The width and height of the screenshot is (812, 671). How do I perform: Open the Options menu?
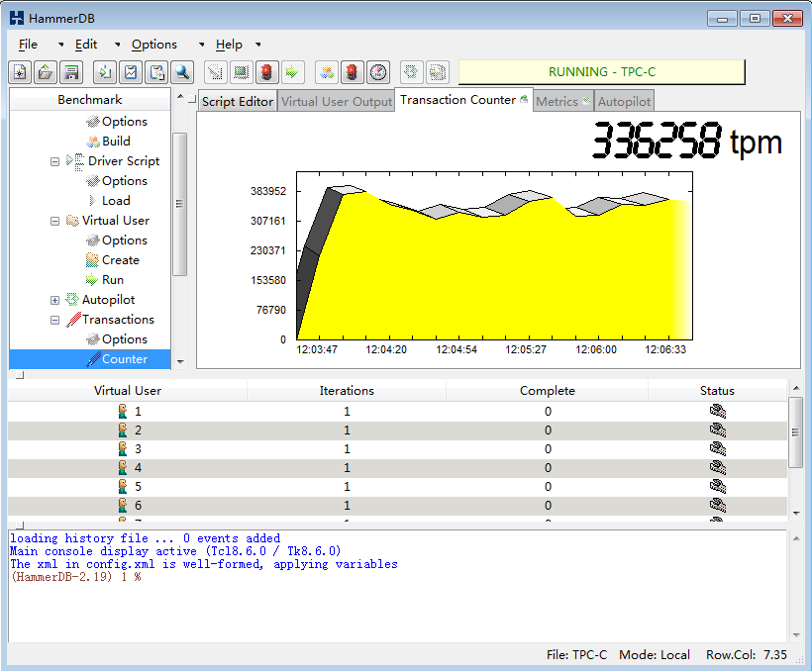[x=154, y=45]
